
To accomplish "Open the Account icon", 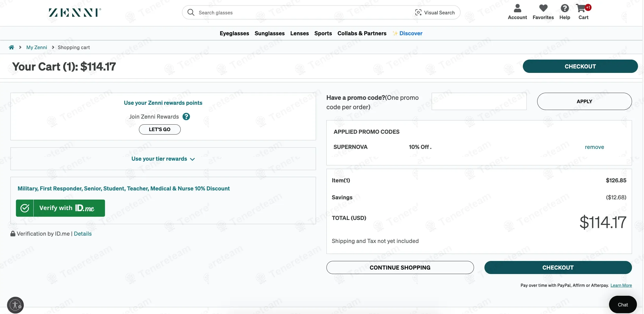I will tap(517, 8).
